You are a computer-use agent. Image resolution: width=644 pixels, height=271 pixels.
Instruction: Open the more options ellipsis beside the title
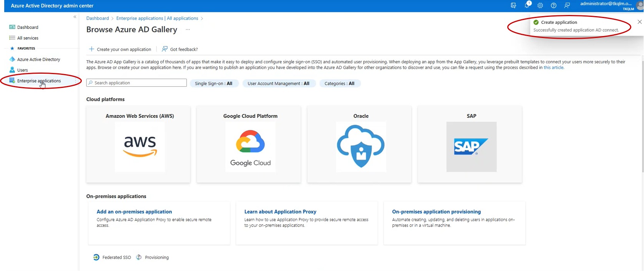tap(188, 30)
